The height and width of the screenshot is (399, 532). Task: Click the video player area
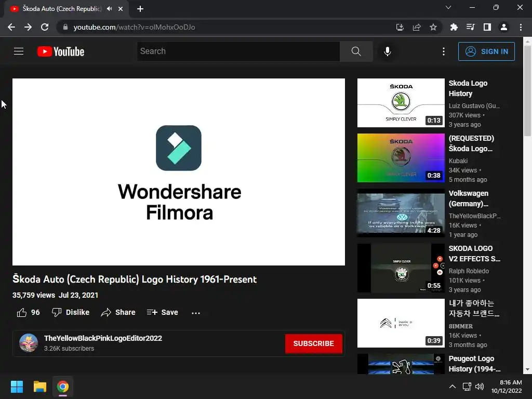tap(179, 171)
